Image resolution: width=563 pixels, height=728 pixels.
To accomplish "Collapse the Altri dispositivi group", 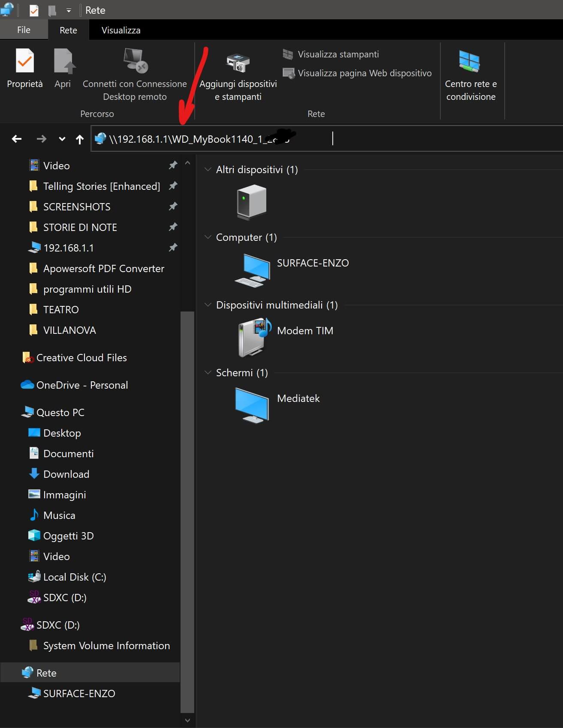I will pos(208,170).
